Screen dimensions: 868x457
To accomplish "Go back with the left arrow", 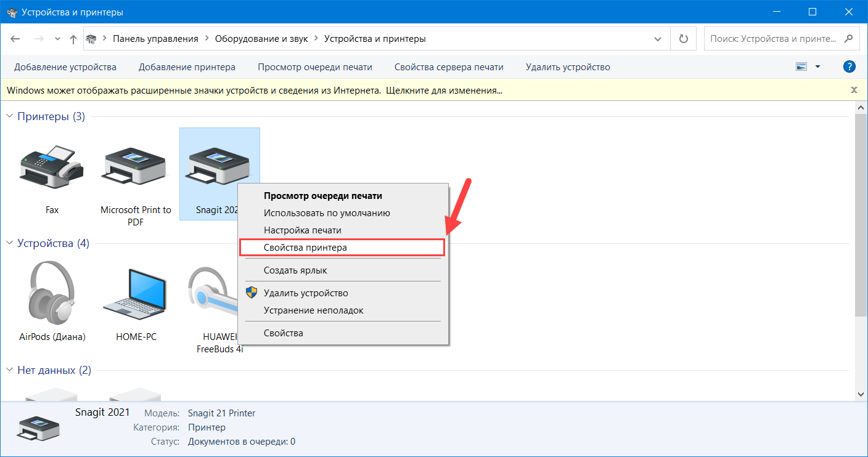I will 16,39.
